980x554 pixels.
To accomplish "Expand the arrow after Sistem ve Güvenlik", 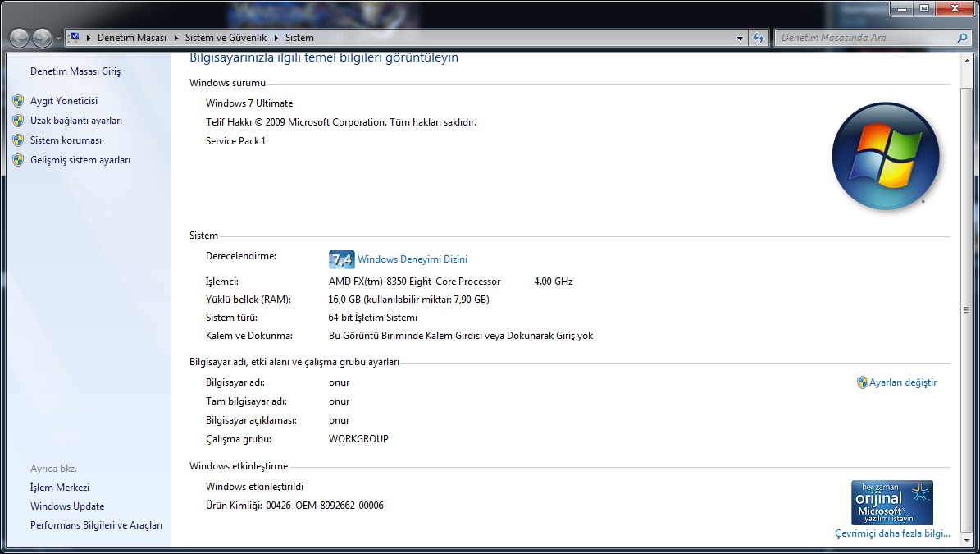I will (x=276, y=38).
